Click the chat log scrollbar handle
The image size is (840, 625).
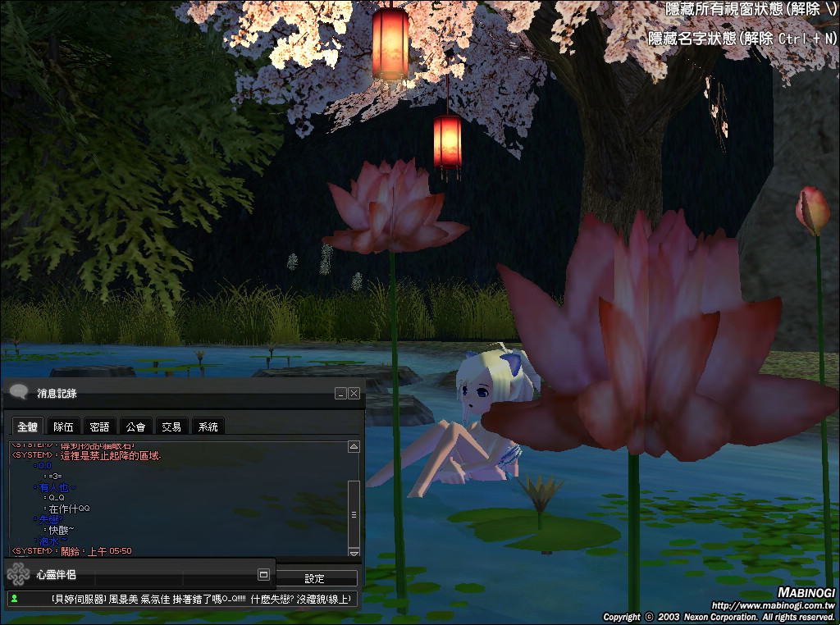(x=354, y=513)
